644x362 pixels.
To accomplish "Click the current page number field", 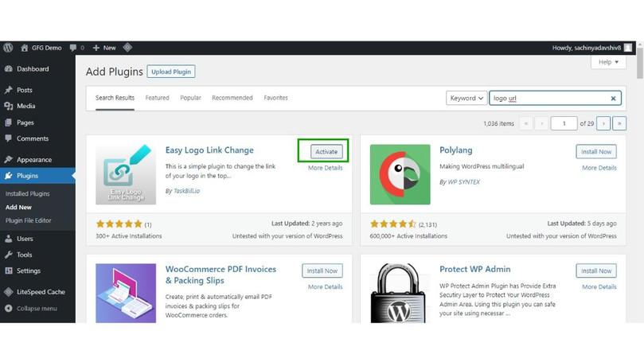I will click(564, 123).
